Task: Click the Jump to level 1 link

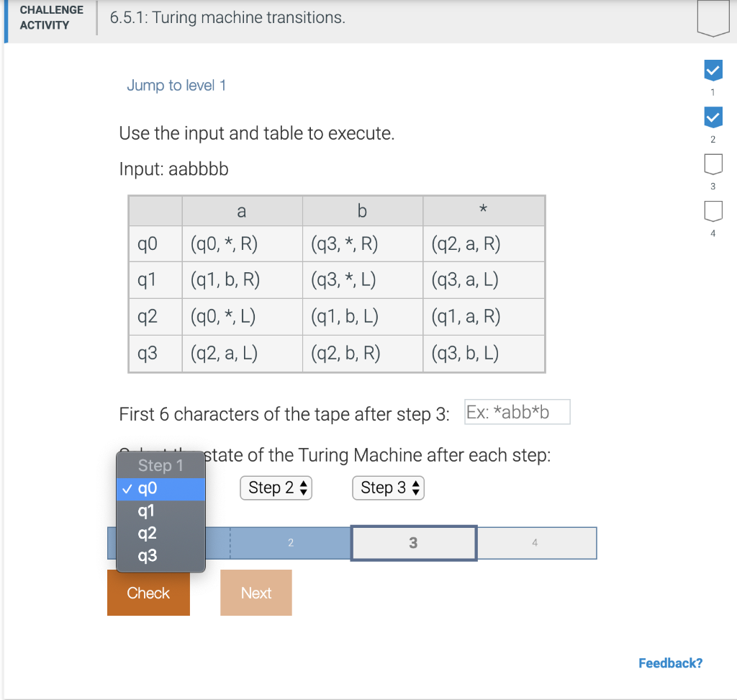Action: click(x=176, y=85)
